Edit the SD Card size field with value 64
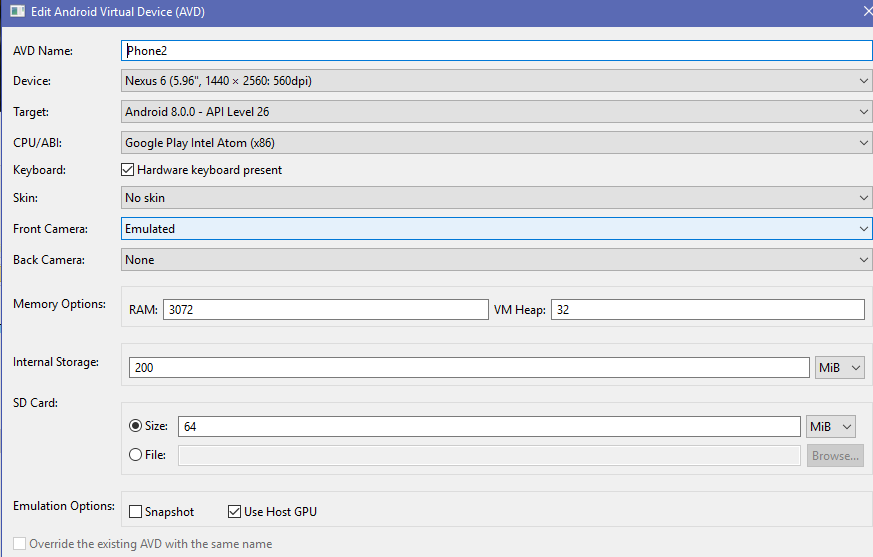This screenshot has width=873, height=557. coord(489,427)
